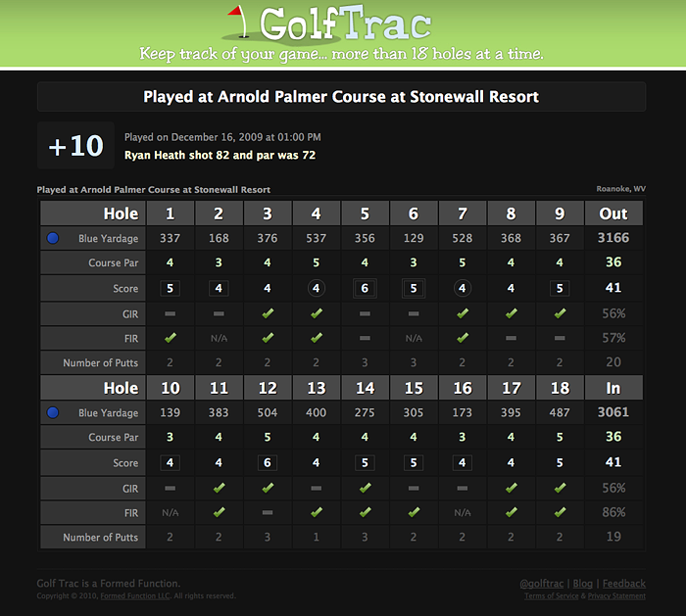This screenshot has width=686, height=616.
Task: Click the GIR dash for hole 5
Action: pyautogui.click(x=365, y=313)
